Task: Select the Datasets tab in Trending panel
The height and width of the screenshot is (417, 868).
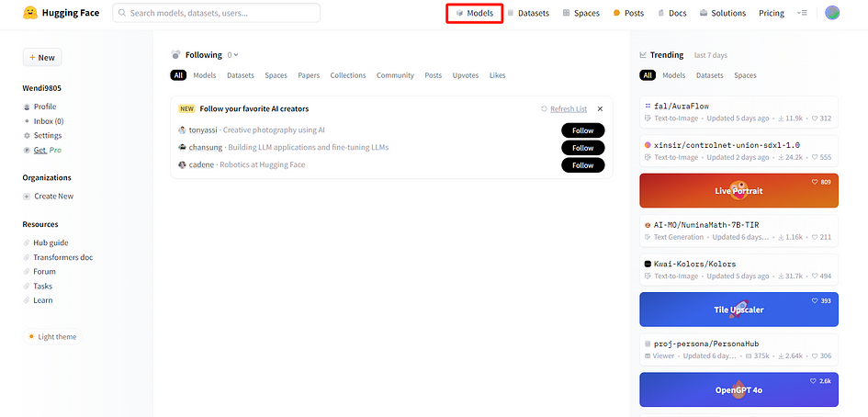Action: click(x=710, y=75)
